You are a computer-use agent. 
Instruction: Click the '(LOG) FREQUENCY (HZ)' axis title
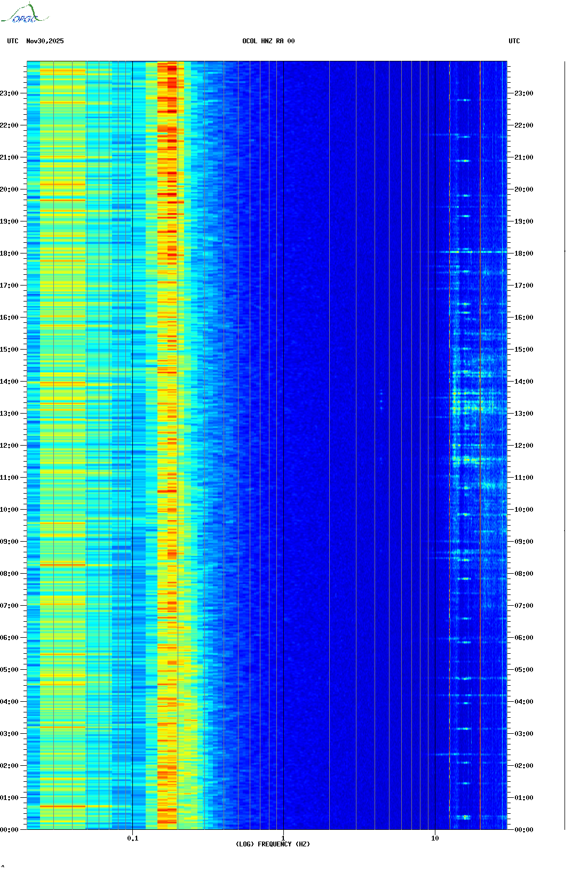coord(273,844)
